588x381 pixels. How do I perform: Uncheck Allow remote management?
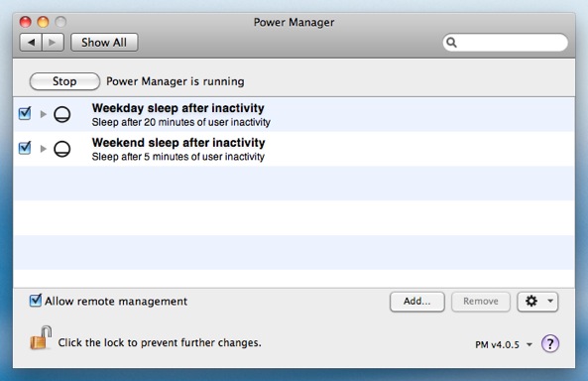[36, 301]
